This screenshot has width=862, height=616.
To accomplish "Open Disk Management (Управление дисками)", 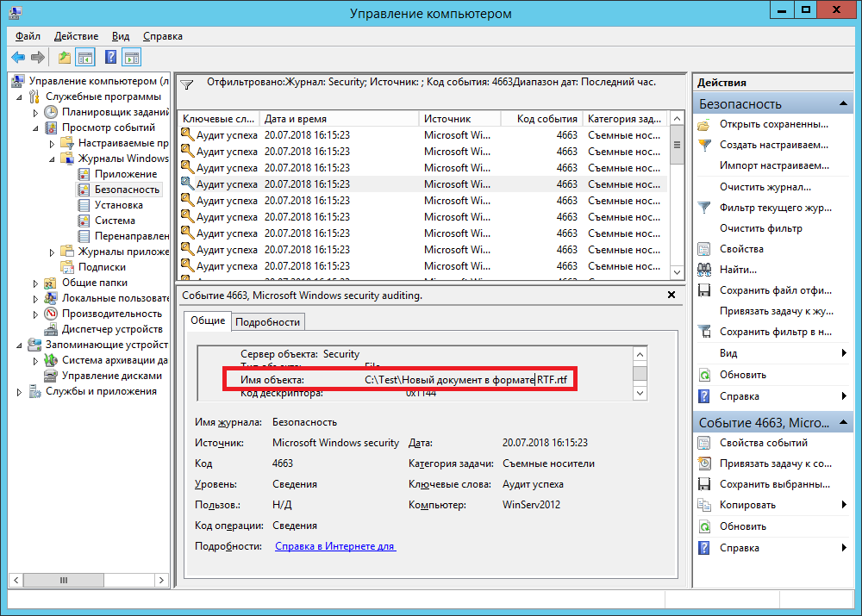I will pyautogui.click(x=111, y=376).
